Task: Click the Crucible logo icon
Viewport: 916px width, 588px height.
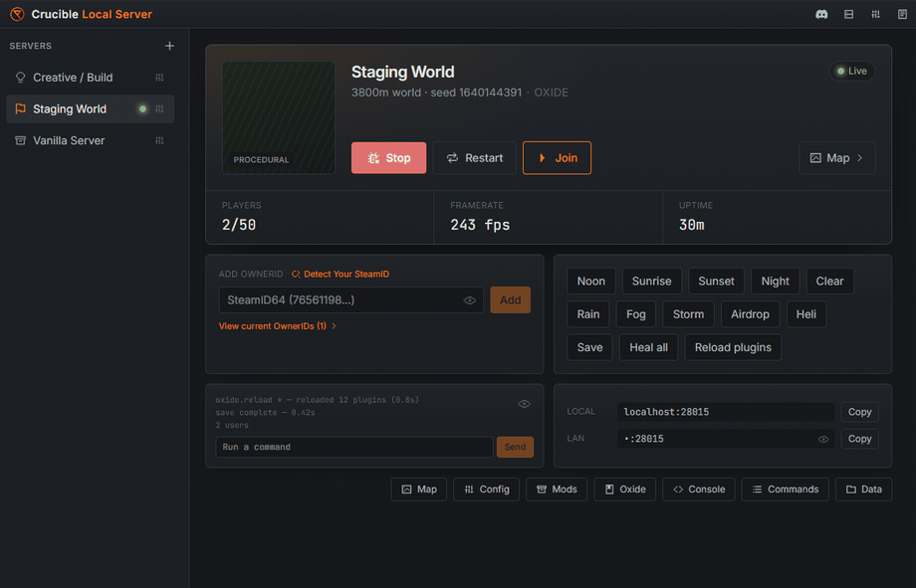Action: [x=17, y=14]
